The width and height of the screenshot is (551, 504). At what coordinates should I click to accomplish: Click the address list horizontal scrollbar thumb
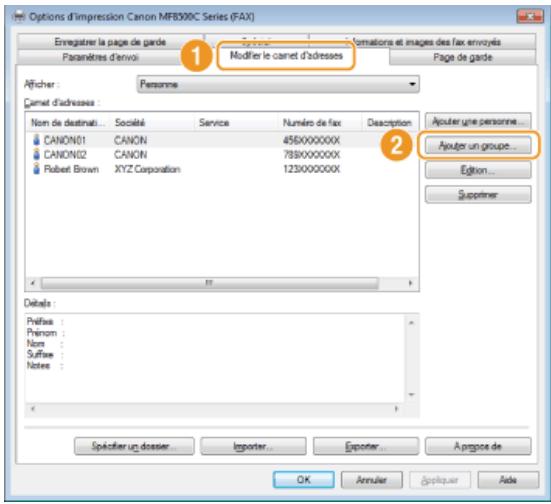tap(209, 283)
